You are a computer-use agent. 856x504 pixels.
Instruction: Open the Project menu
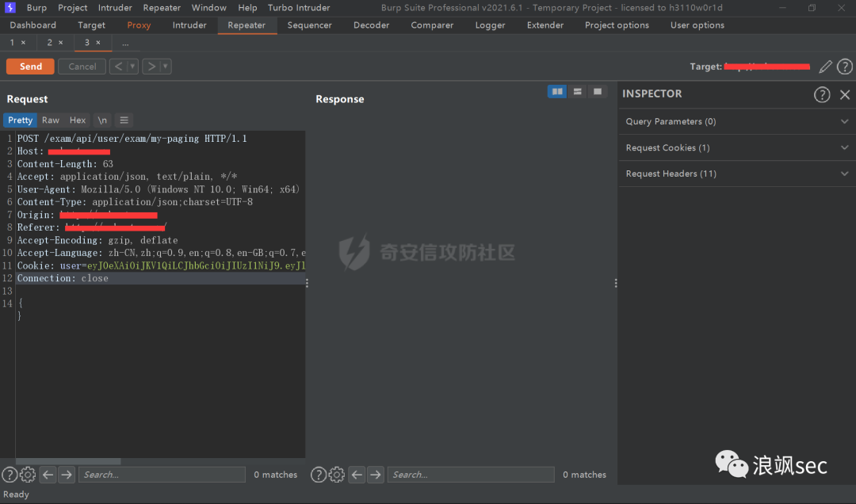[73, 8]
